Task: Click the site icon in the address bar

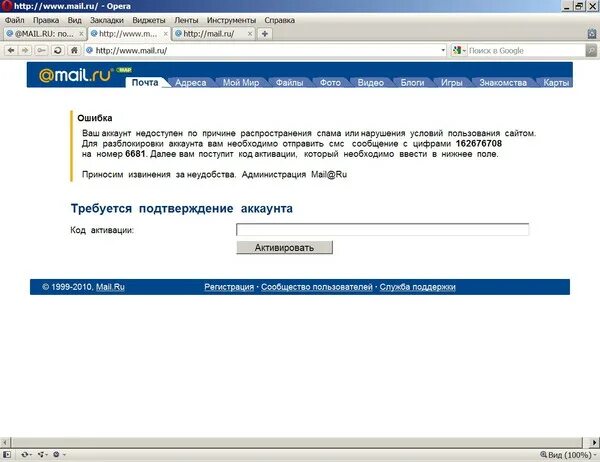Action: pyautogui.click(x=89, y=50)
